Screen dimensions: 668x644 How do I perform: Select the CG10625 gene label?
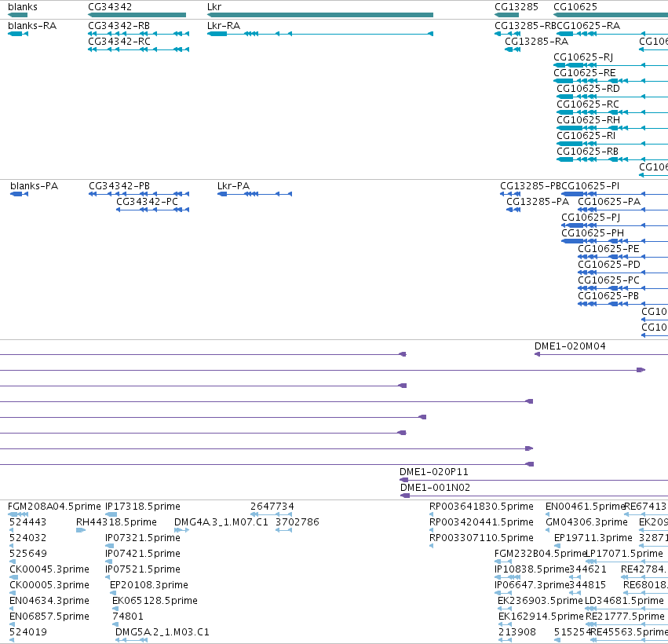(575, 7)
